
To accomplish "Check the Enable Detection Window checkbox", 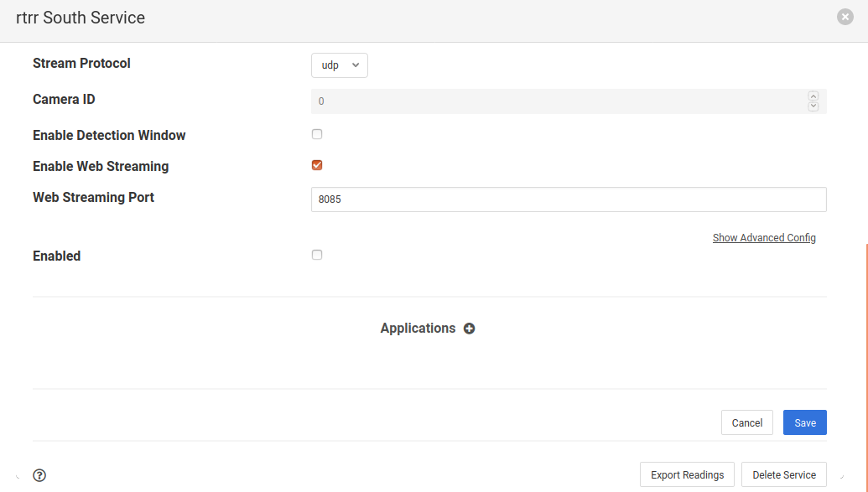I will click(317, 133).
